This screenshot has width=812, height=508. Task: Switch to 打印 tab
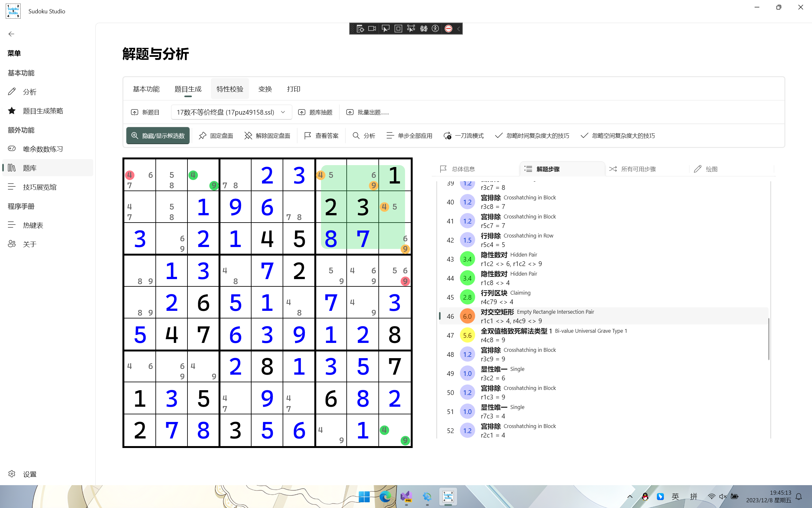294,89
